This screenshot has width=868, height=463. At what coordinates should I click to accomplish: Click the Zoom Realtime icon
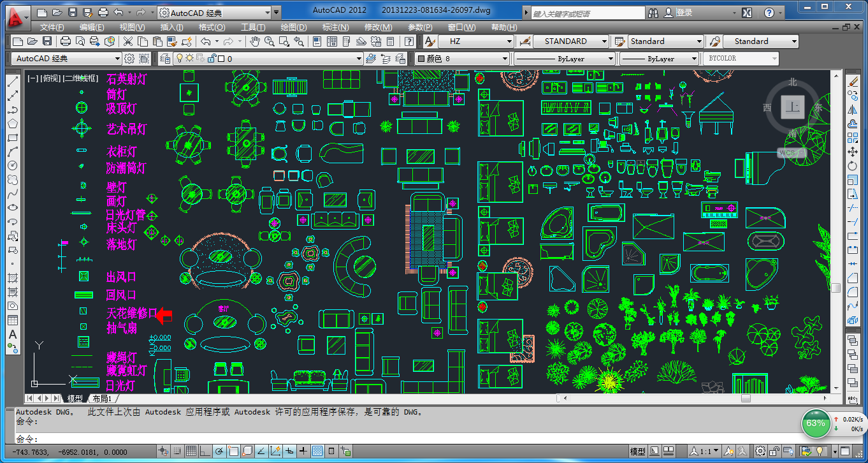coord(270,41)
